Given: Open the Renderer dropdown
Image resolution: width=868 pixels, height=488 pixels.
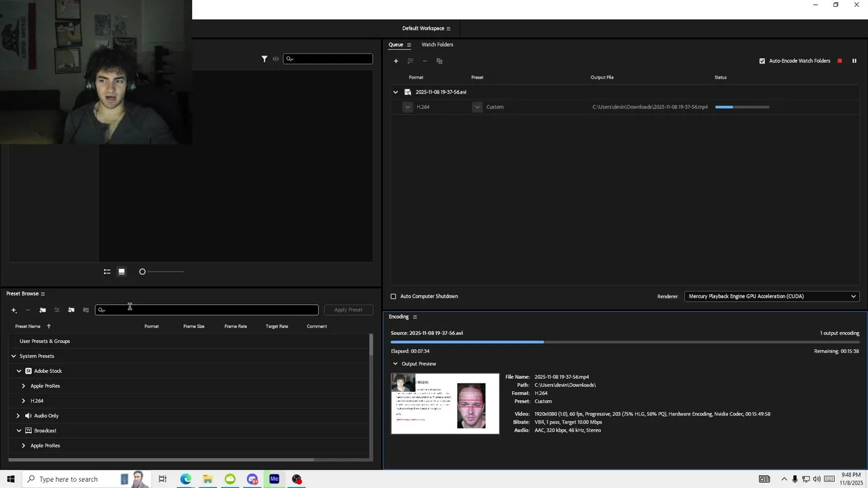Looking at the screenshot, I should click(772, 296).
